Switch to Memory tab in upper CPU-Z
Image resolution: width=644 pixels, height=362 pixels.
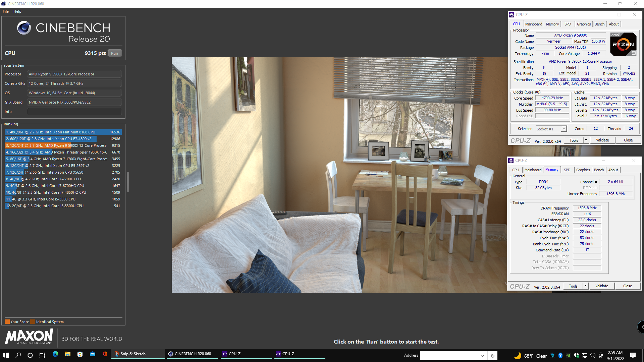click(552, 24)
